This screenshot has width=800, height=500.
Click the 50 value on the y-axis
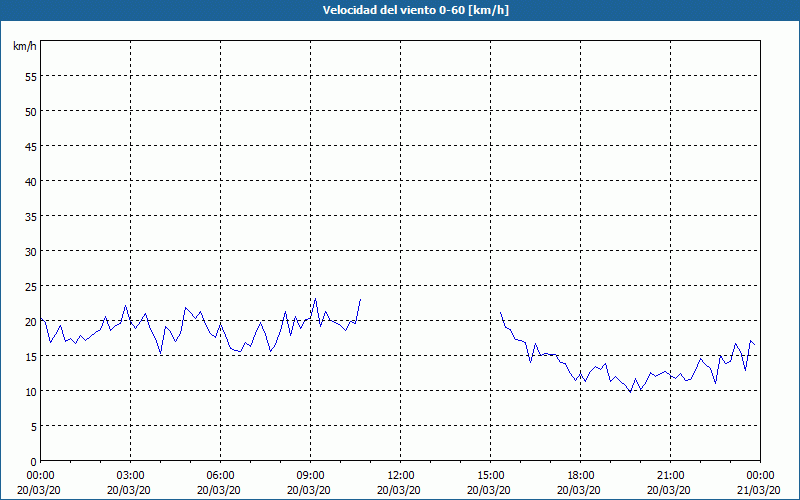click(31, 111)
